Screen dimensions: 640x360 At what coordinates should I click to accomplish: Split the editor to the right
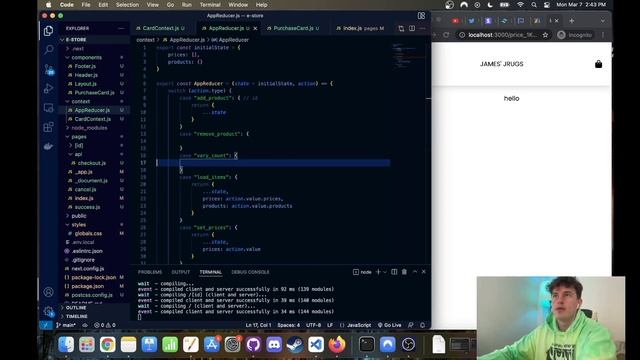point(412,28)
